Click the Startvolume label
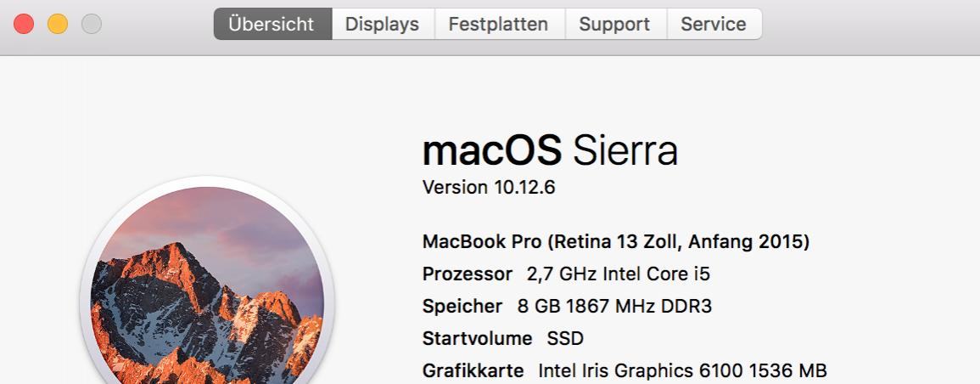Screen dimensions: 980x384 (x=478, y=338)
